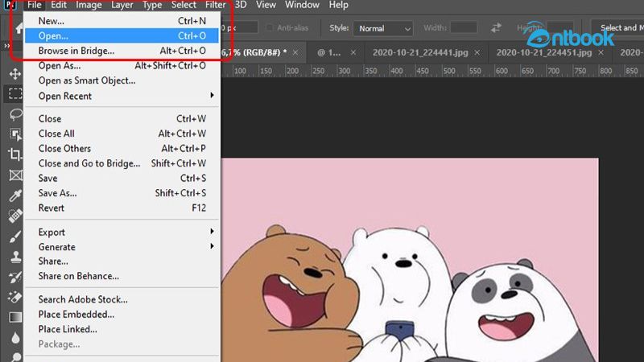Close the (RGB/8#) * document tab

(295, 52)
